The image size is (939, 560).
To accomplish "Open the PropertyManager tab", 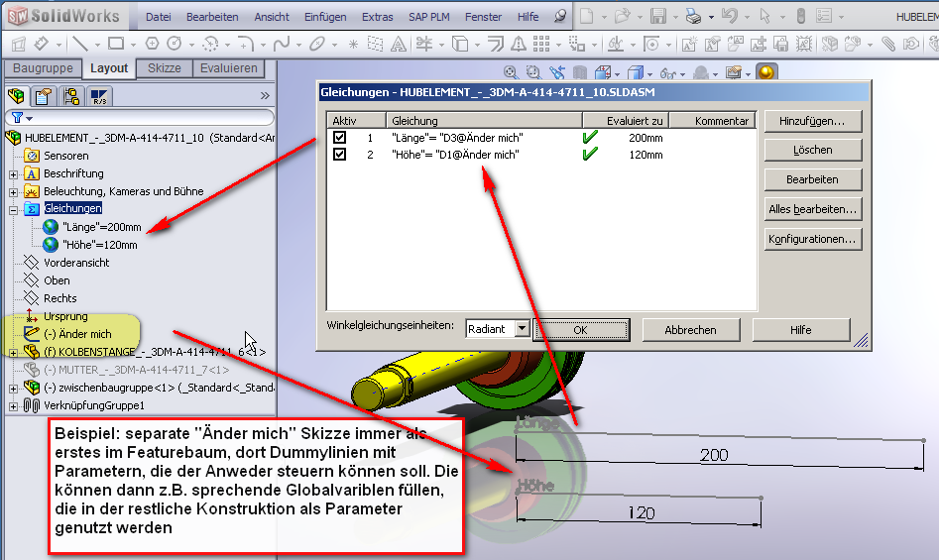I will pos(43,96).
